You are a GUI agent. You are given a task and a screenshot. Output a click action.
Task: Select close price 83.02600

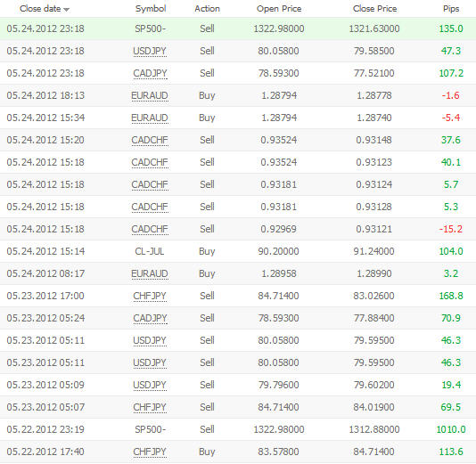pyautogui.click(x=374, y=296)
